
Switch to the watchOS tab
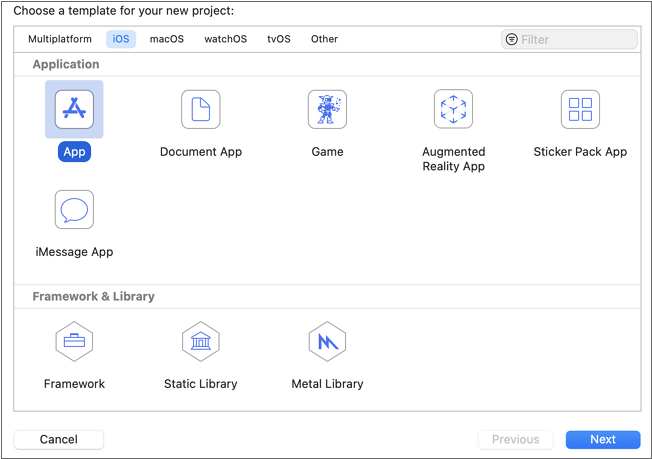pyautogui.click(x=225, y=39)
